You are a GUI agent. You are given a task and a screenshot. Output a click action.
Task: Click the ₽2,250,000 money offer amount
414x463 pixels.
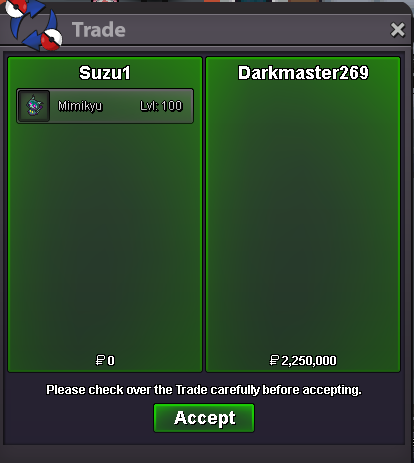pyautogui.click(x=303, y=360)
